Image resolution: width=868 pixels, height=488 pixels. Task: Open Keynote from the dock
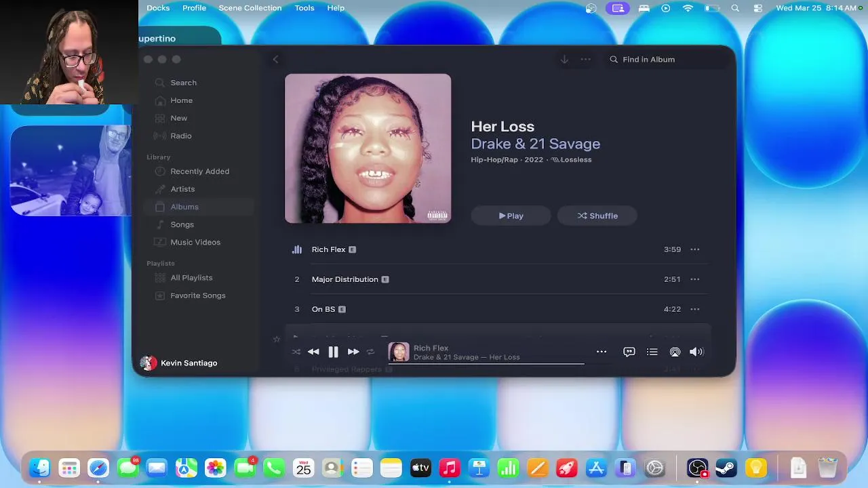[479, 468]
